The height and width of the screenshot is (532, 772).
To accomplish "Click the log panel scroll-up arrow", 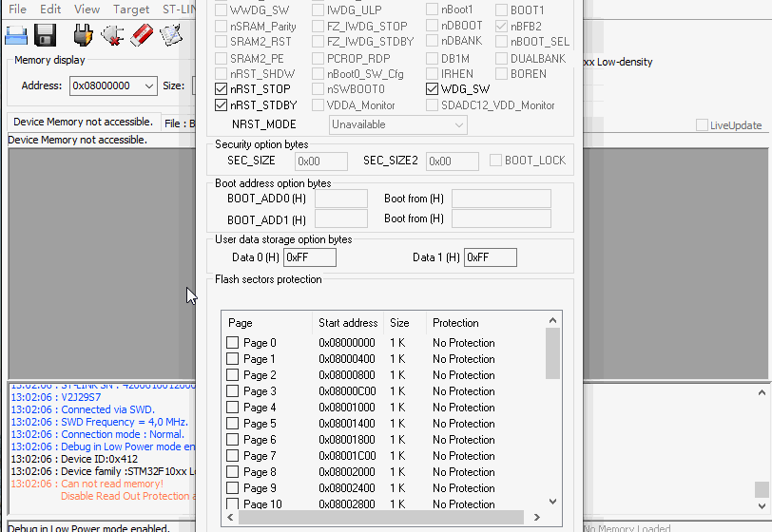I will tap(762, 392).
